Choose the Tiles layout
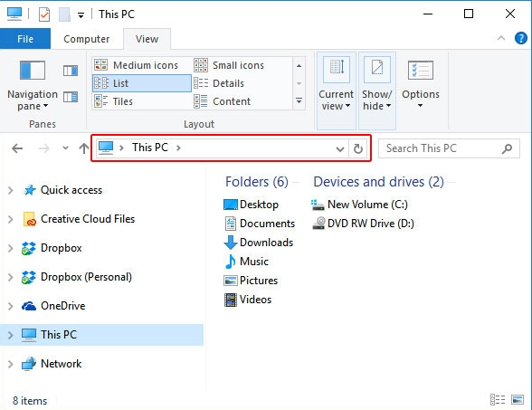This screenshot has width=532, height=410. pos(142,101)
